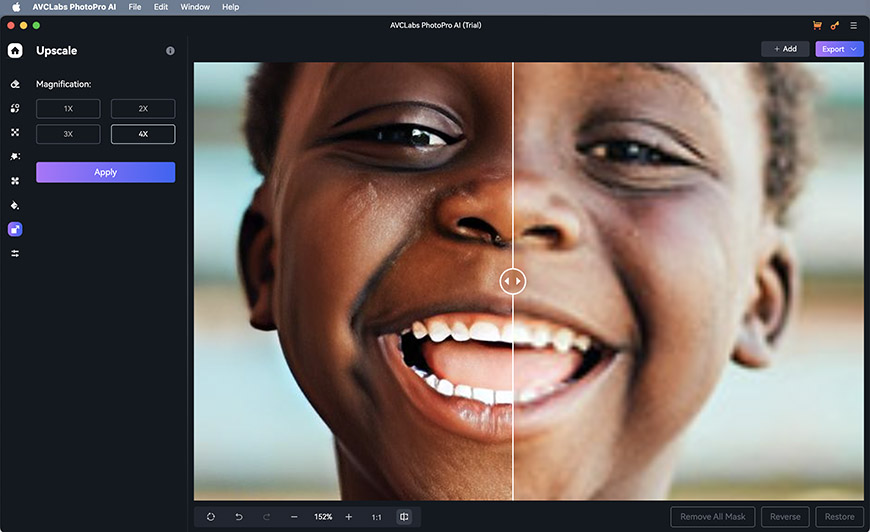This screenshot has width=870, height=532.
Task: Toggle the split compare view button
Action: pos(404,517)
